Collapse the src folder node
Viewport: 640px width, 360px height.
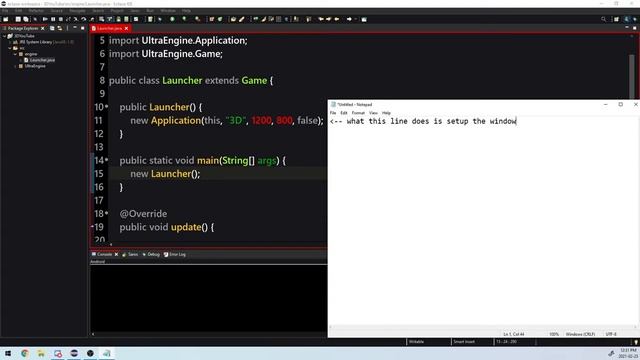(x=10, y=48)
